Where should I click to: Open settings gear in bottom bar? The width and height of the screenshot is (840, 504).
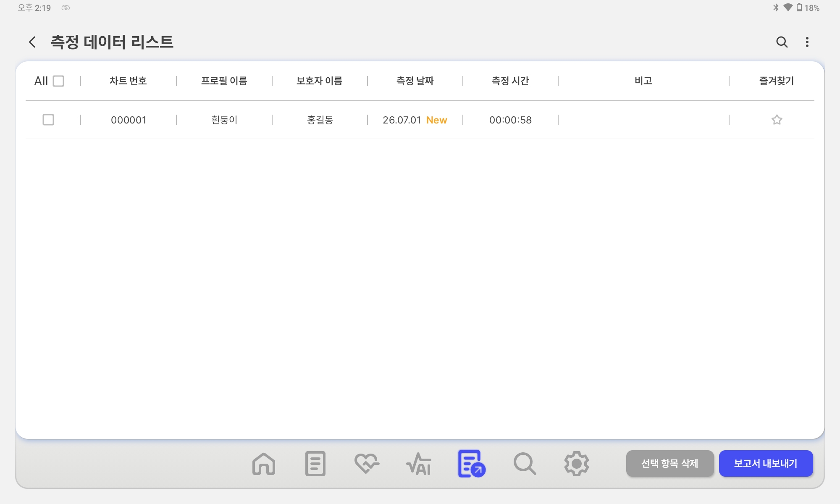[576, 464]
